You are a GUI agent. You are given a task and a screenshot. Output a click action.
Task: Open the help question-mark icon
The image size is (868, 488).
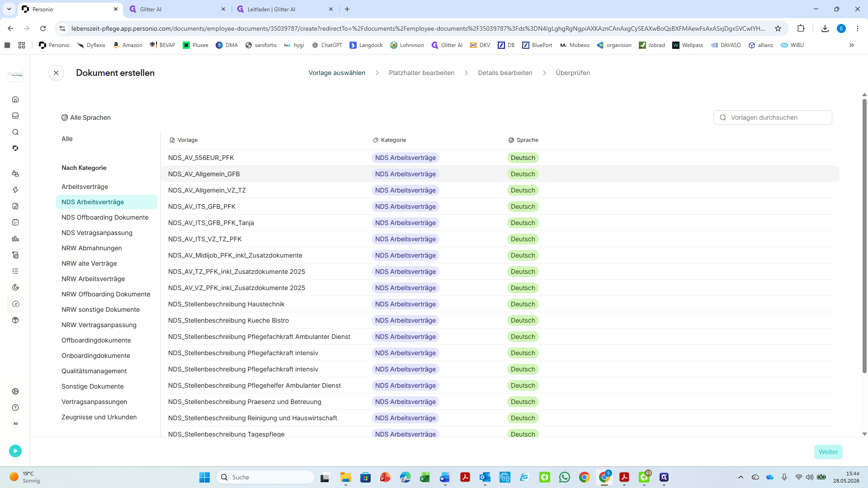(15, 408)
